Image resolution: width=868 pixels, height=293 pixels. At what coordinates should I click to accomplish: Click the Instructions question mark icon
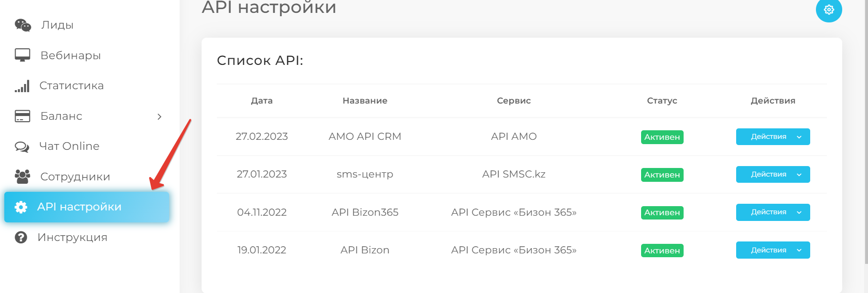tap(21, 237)
